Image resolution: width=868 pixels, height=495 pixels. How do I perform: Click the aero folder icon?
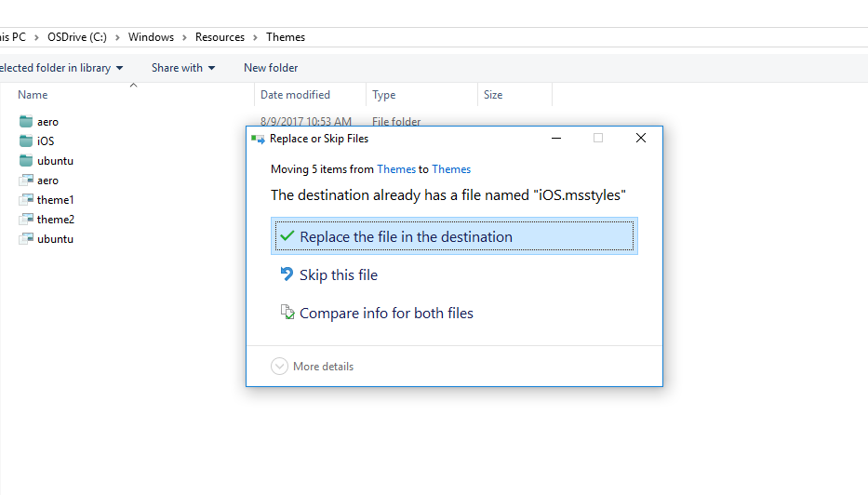pyautogui.click(x=25, y=122)
